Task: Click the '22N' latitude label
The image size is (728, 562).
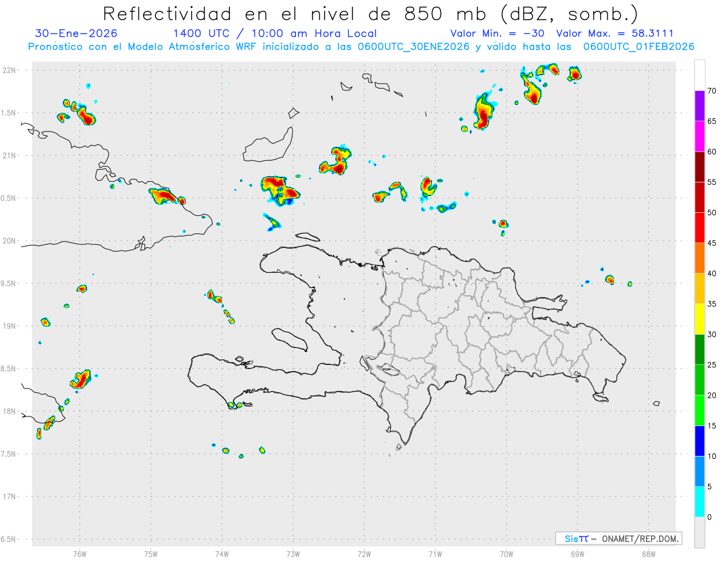Action: coord(8,70)
